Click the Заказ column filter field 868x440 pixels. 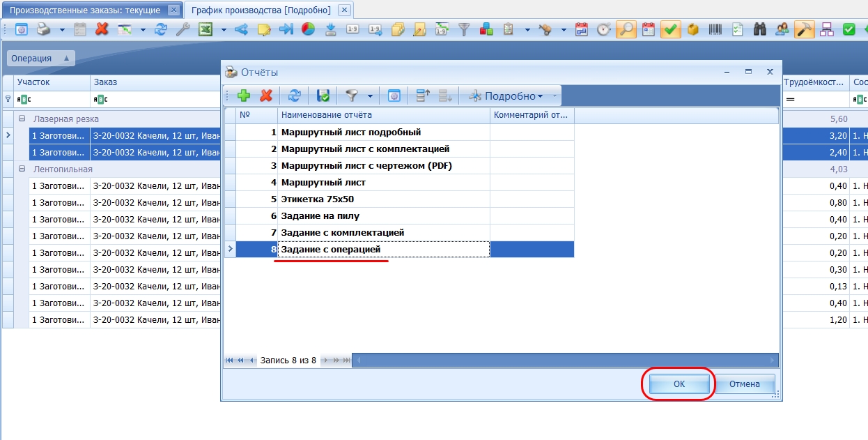pos(155,99)
